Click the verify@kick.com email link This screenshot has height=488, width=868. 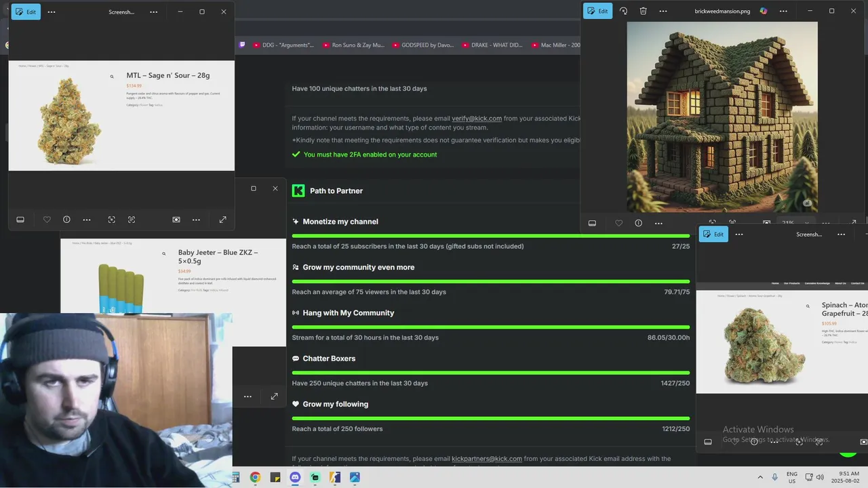click(477, 119)
